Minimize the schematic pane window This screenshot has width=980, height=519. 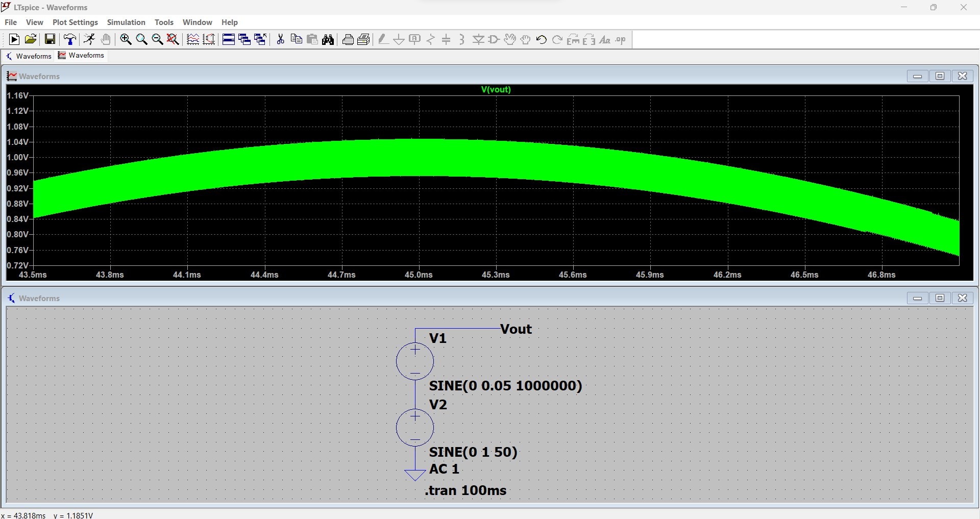coord(917,298)
